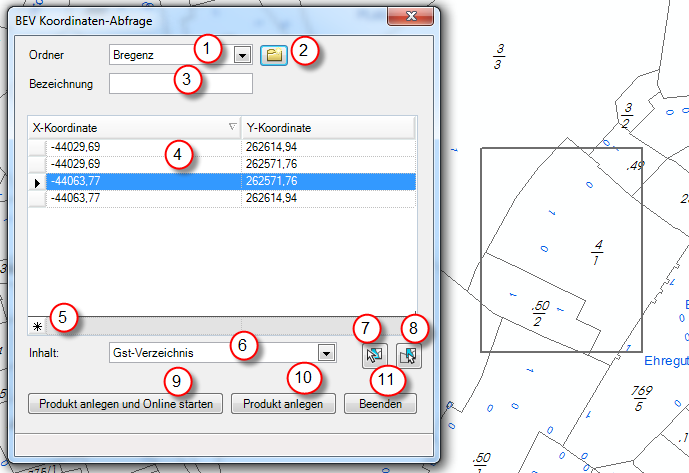Click the folder browse icon next to Ordner
The image size is (689, 473).
pyautogui.click(x=273, y=55)
